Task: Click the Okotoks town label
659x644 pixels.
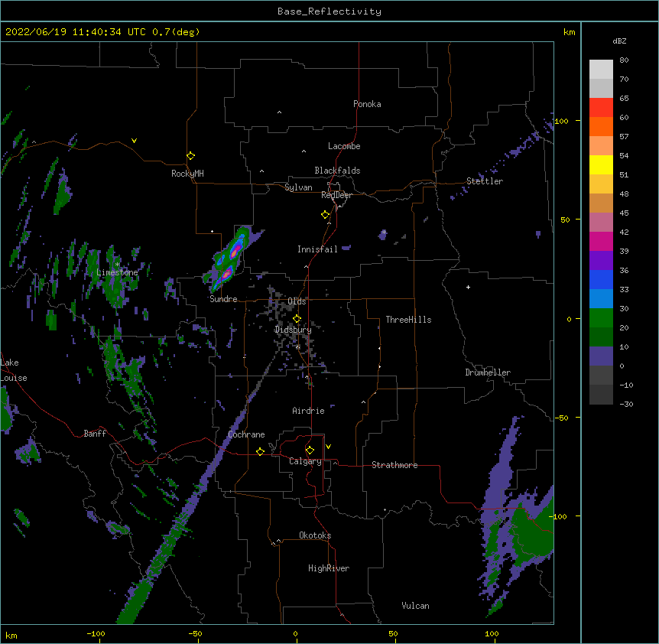Action: pyautogui.click(x=315, y=535)
